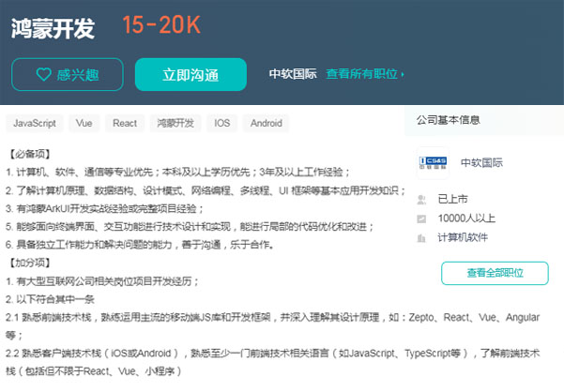
Task: Click the 公司基本信息 heading
Action: click(449, 120)
